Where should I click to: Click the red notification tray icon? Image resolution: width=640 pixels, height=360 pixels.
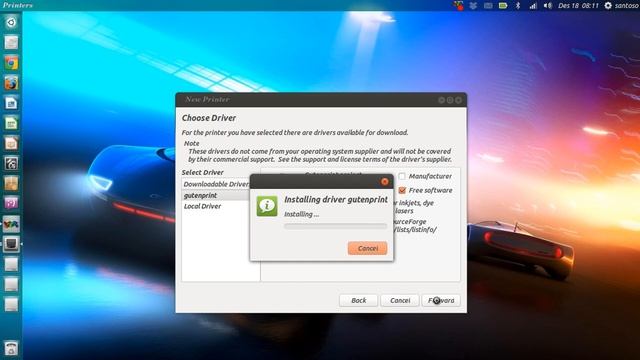[x=458, y=6]
